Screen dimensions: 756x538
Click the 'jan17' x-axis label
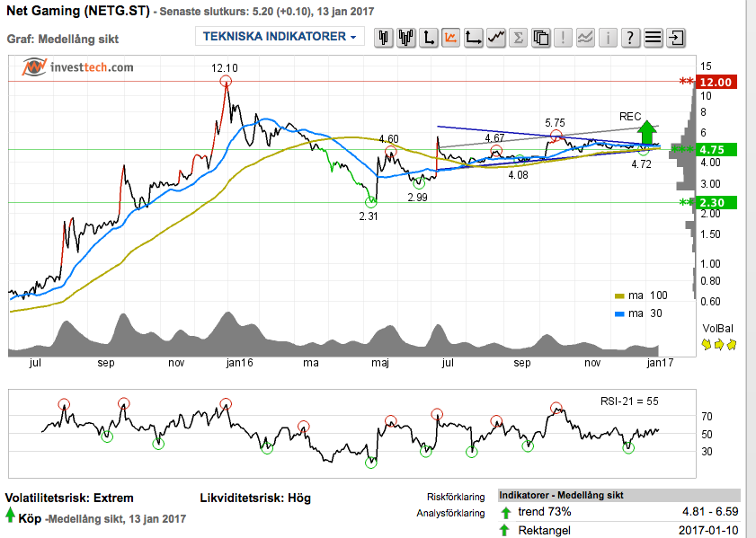tap(660, 363)
